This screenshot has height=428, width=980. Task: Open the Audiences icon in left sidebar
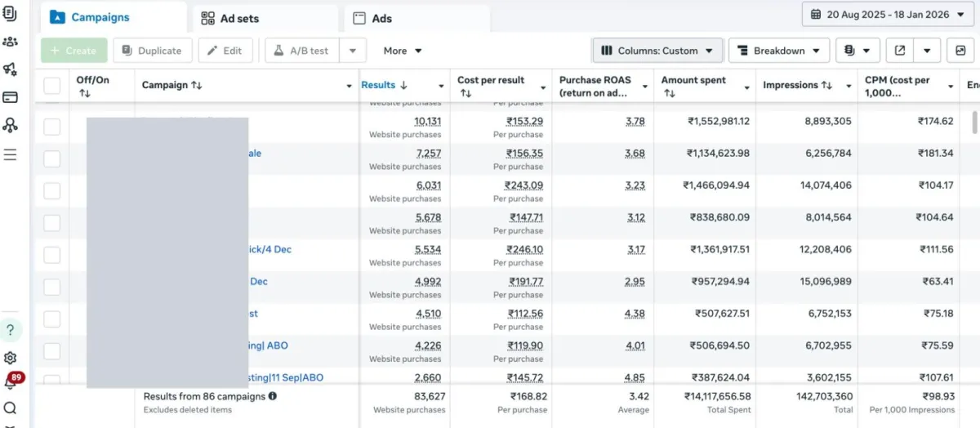(10, 41)
